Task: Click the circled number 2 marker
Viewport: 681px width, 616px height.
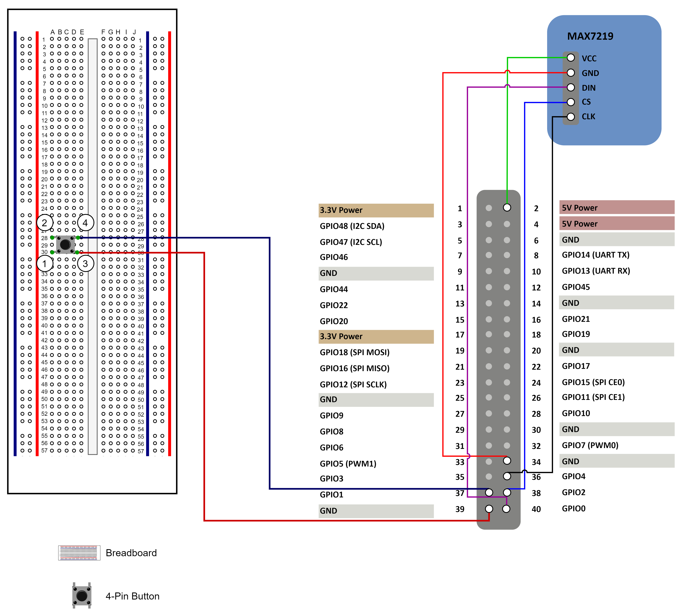Action: pyautogui.click(x=45, y=223)
